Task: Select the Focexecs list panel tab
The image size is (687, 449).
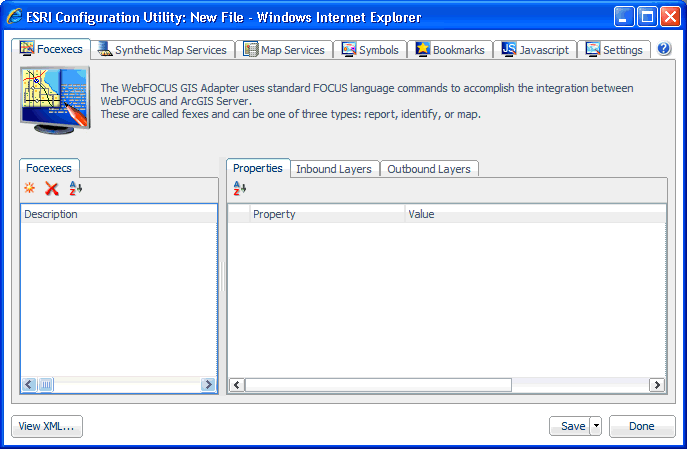Action: pyautogui.click(x=49, y=168)
